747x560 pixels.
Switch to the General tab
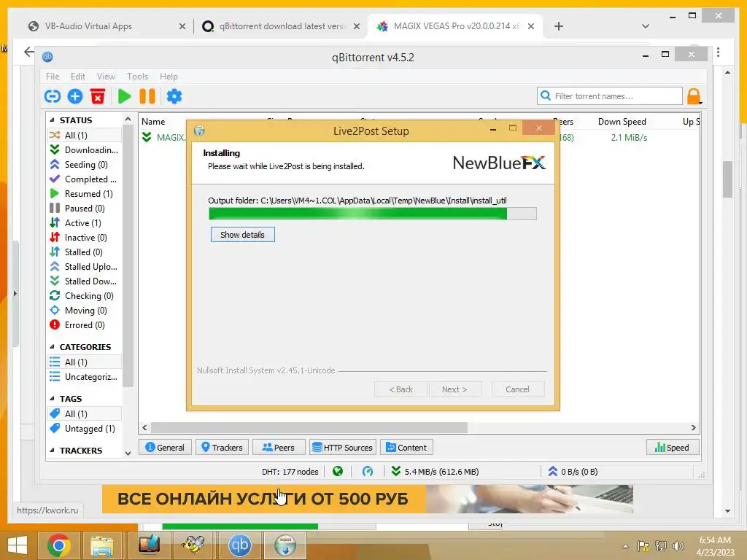click(x=165, y=448)
